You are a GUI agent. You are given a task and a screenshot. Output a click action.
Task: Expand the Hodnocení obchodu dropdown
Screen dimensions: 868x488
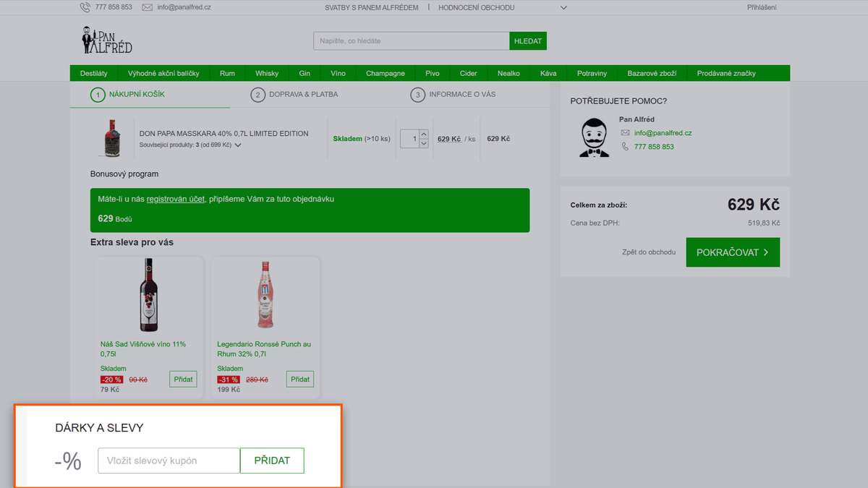tap(563, 7)
